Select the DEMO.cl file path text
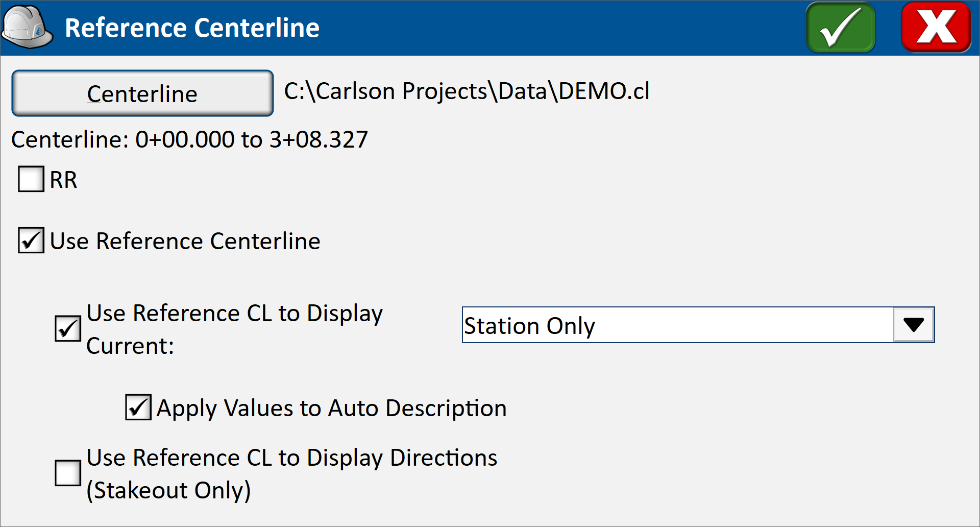This screenshot has height=527, width=980. click(x=467, y=91)
